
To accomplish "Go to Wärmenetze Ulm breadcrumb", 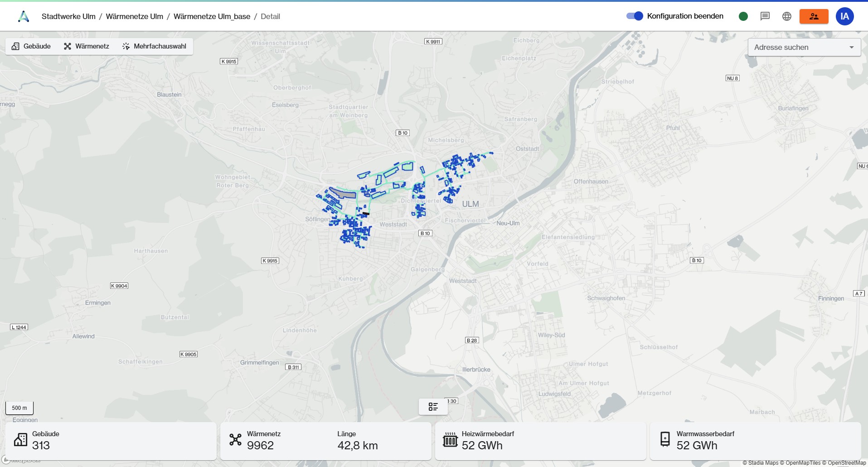I will click(134, 16).
